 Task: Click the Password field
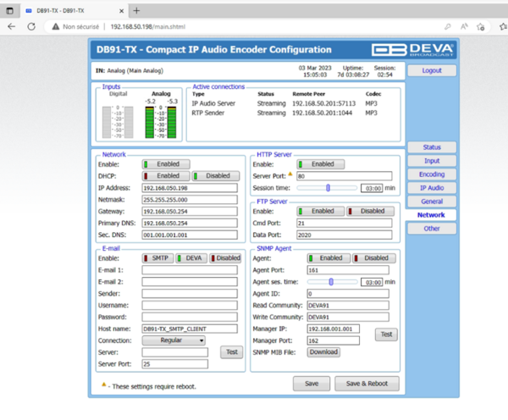(190, 317)
